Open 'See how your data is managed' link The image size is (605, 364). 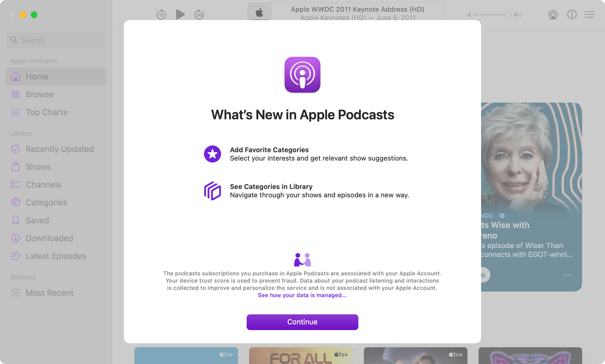click(302, 295)
